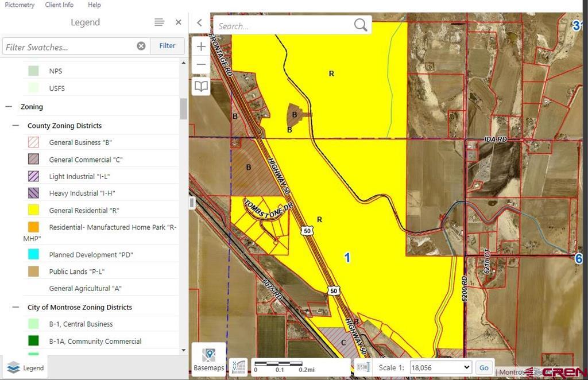This screenshot has width=588, height=380.
Task: Select the General Residential yellow swatch
Action: tap(34, 210)
